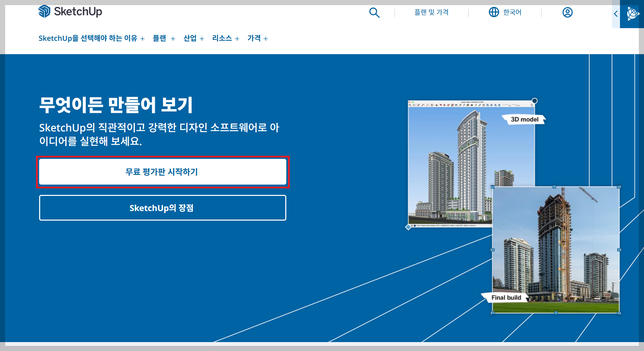Open the search magnifier icon
This screenshot has width=644, height=351.
[x=374, y=13]
